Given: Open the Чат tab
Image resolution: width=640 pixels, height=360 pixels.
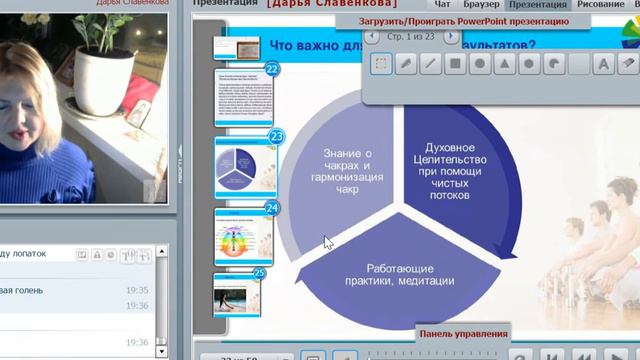Looking at the screenshot, I should (442, 4).
